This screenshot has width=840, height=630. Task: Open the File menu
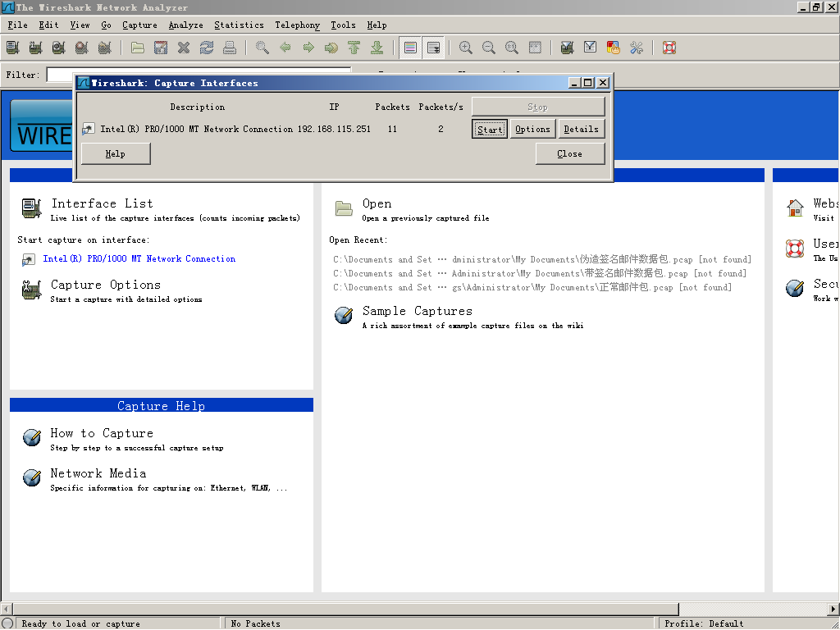point(18,25)
